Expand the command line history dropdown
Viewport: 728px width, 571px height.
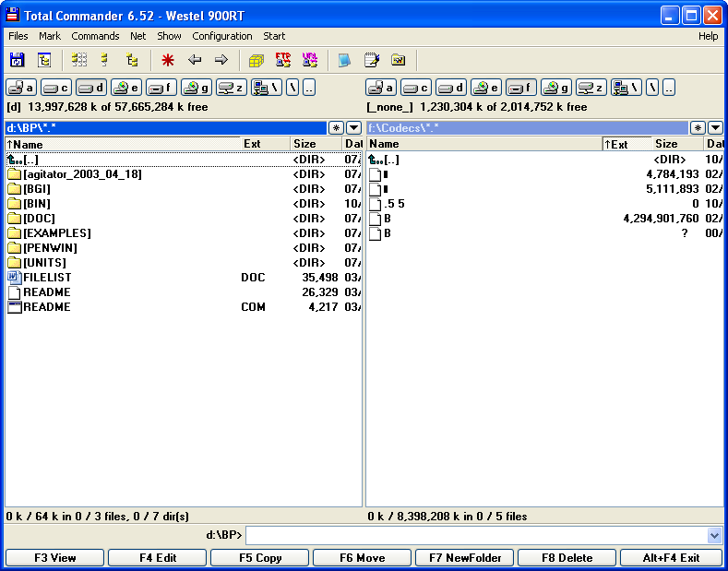tap(714, 536)
